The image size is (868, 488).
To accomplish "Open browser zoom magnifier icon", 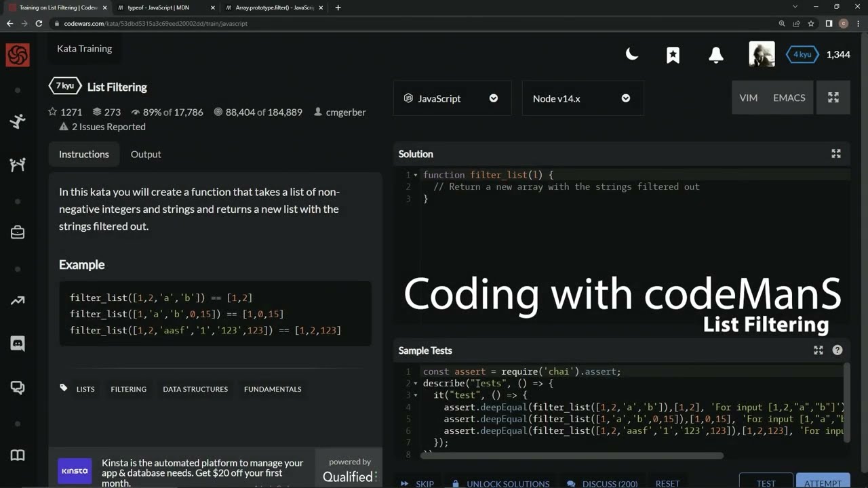I will point(782,23).
